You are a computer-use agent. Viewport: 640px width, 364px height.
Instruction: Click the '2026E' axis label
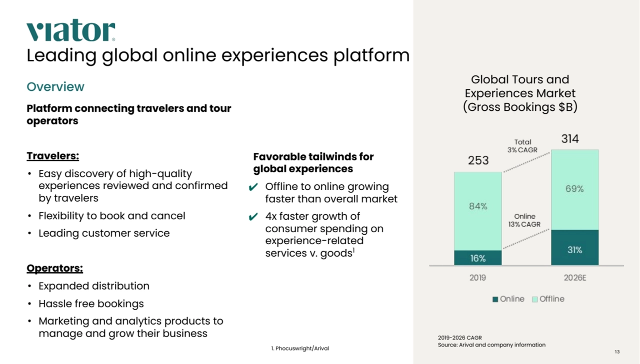point(575,278)
